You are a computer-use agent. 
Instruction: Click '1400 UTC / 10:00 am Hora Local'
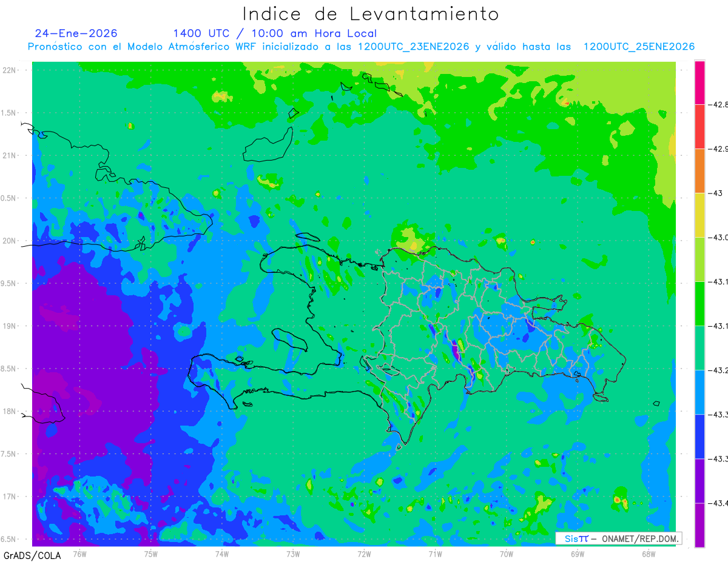[275, 33]
